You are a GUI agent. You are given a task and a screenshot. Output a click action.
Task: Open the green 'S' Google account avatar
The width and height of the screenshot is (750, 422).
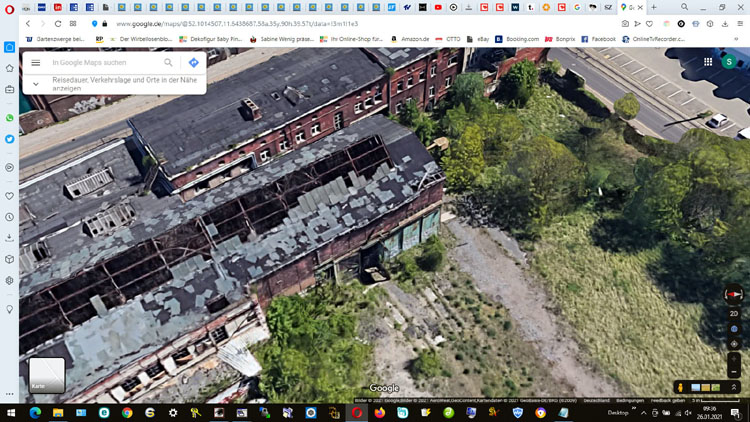coord(729,62)
